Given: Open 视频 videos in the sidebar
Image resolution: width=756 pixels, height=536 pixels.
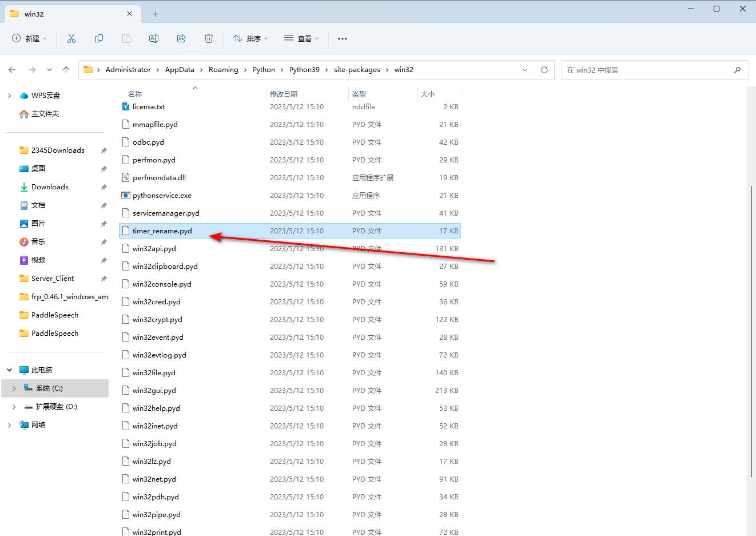Looking at the screenshot, I should click(38, 260).
